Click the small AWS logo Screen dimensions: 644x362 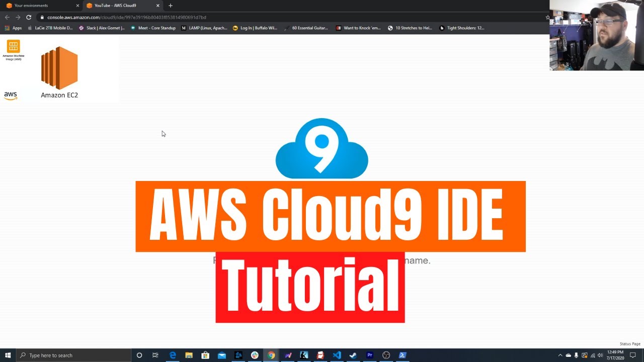11,96
